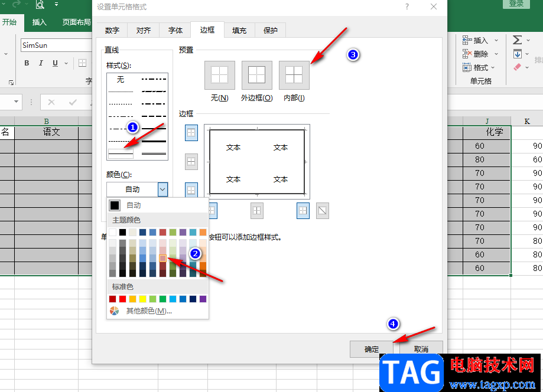Click the formula bar cancel X
Screen dimensions: 543x392
click(x=51, y=102)
